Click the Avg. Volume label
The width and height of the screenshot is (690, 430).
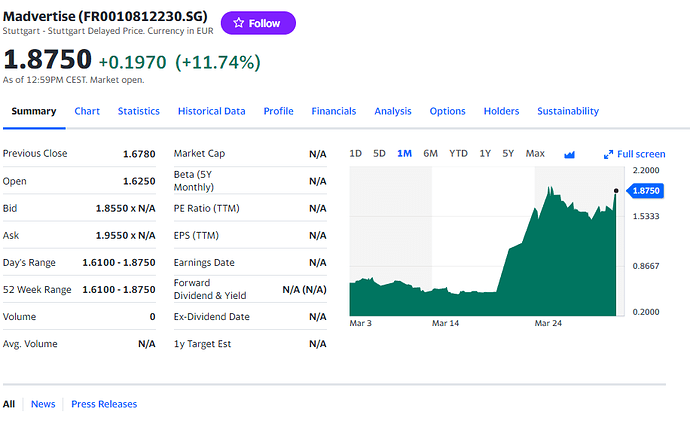(x=30, y=344)
